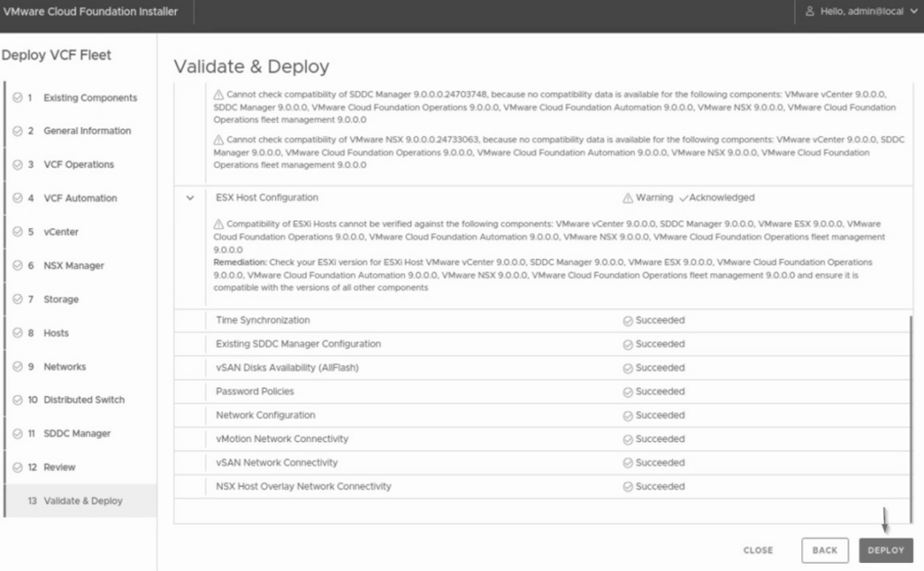
Task: Click warning triangle icon beside ESX Host Warning status
Action: [628, 198]
